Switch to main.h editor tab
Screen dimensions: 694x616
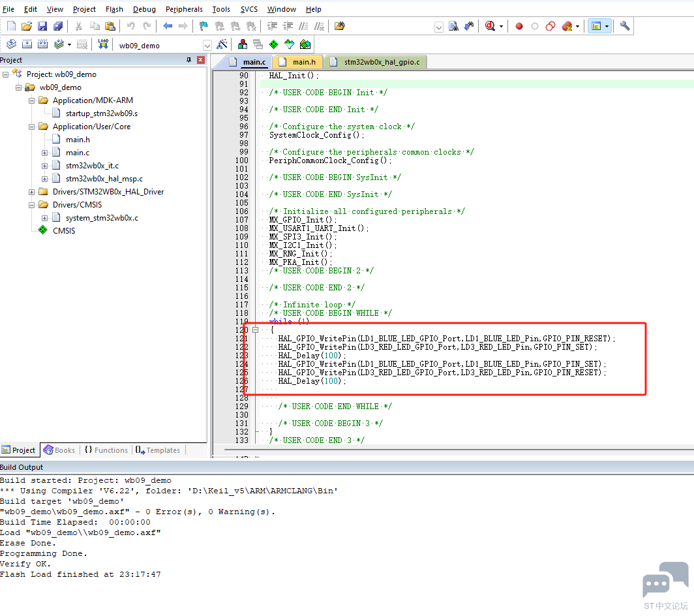tap(299, 62)
